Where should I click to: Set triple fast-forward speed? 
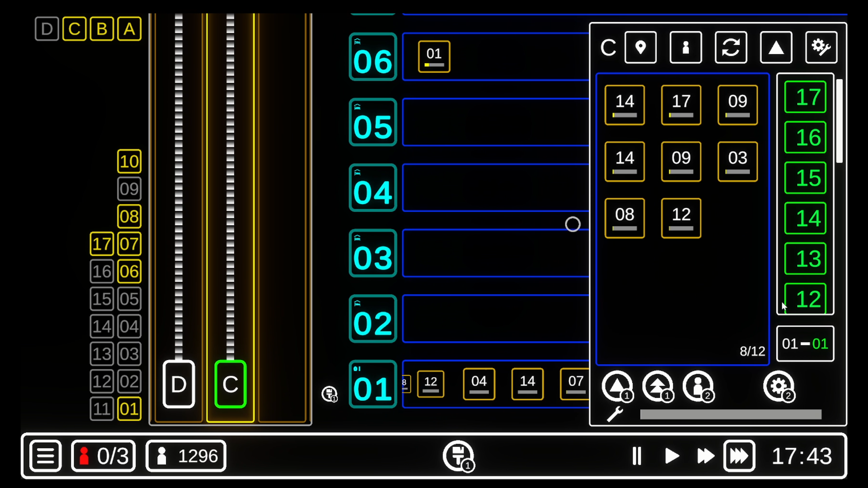(739, 455)
